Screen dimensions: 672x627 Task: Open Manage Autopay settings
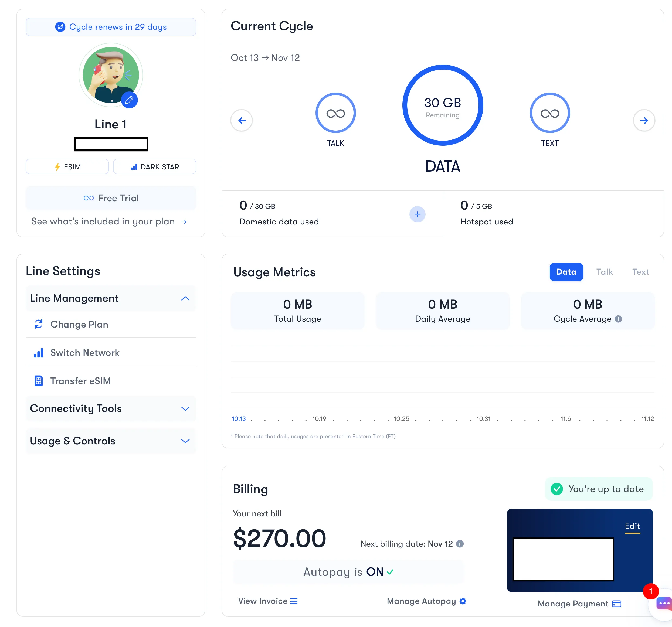(426, 601)
